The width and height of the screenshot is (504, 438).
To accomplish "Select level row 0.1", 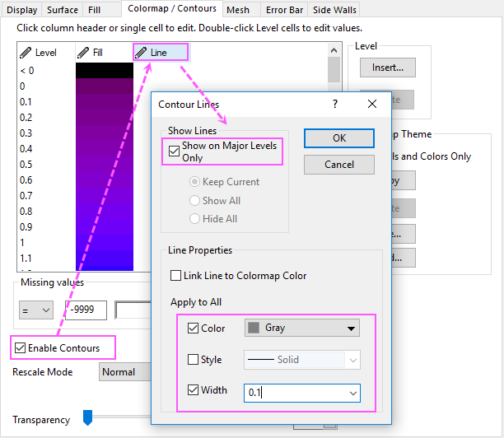I will pyautogui.click(x=26, y=102).
